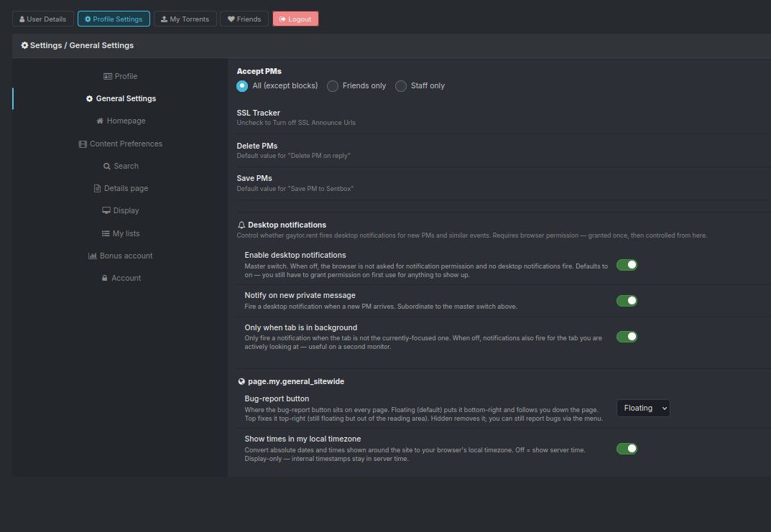Viewport: 771px width, 532px height.
Task: Click the Display monitor icon
Action: coord(106,210)
